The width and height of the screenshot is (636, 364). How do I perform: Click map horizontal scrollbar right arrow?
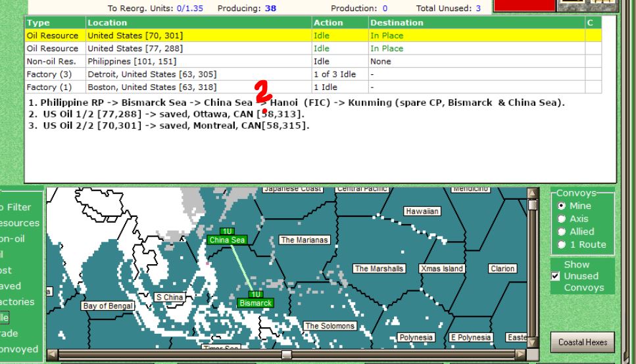521,355
